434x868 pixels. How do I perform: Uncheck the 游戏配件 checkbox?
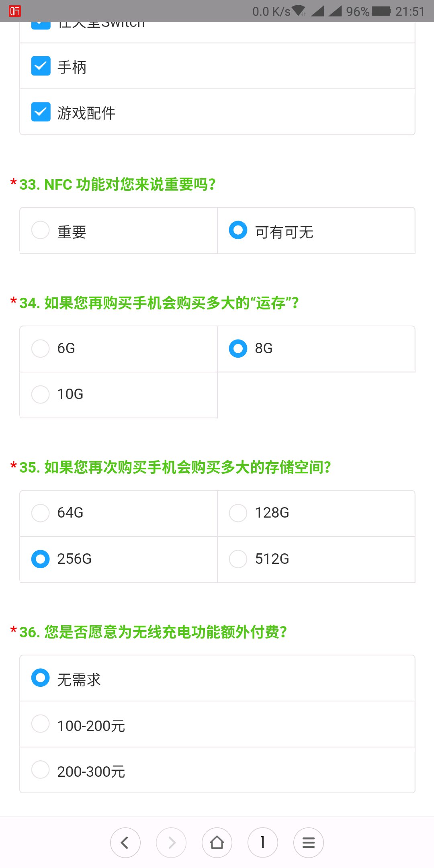[41, 112]
